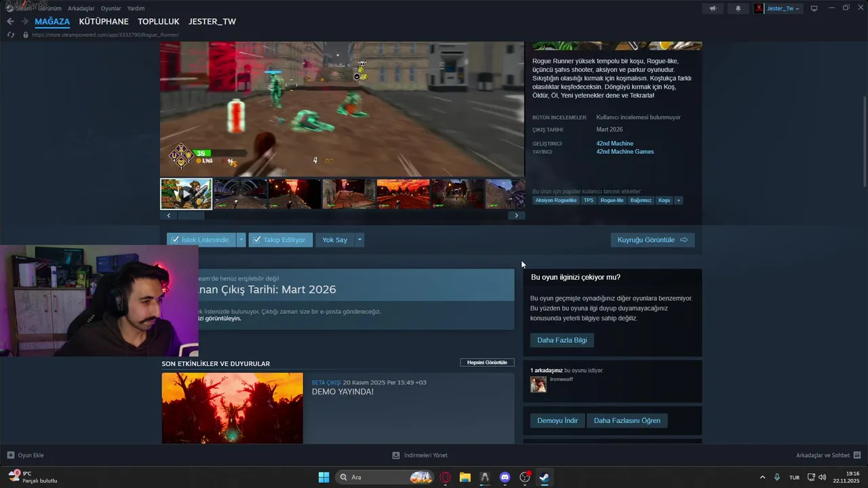This screenshot has height=488, width=868.
Task: Click Ironwuuff's friend avatar
Action: (x=538, y=384)
